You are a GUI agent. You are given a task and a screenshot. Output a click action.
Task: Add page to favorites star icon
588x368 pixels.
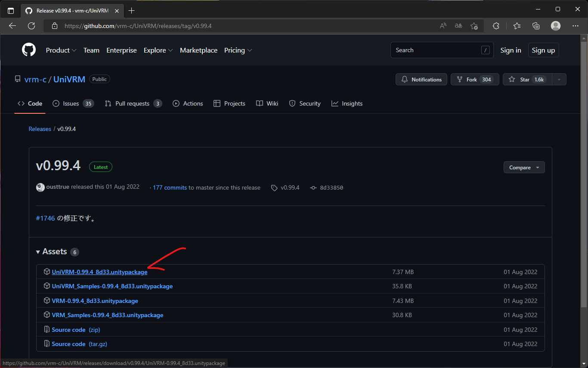click(x=474, y=26)
